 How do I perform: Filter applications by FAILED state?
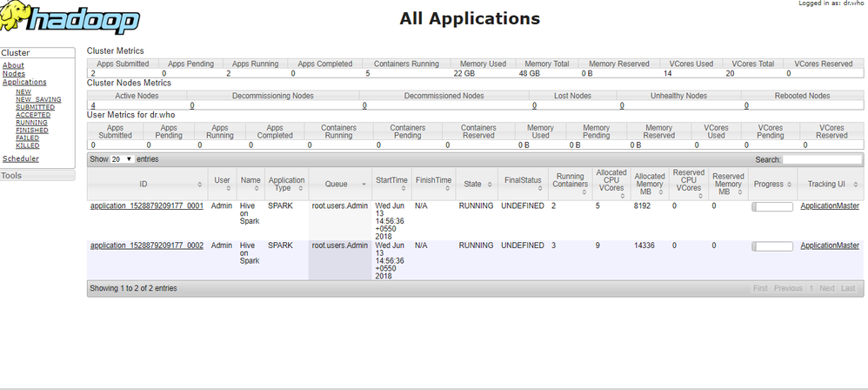point(28,138)
